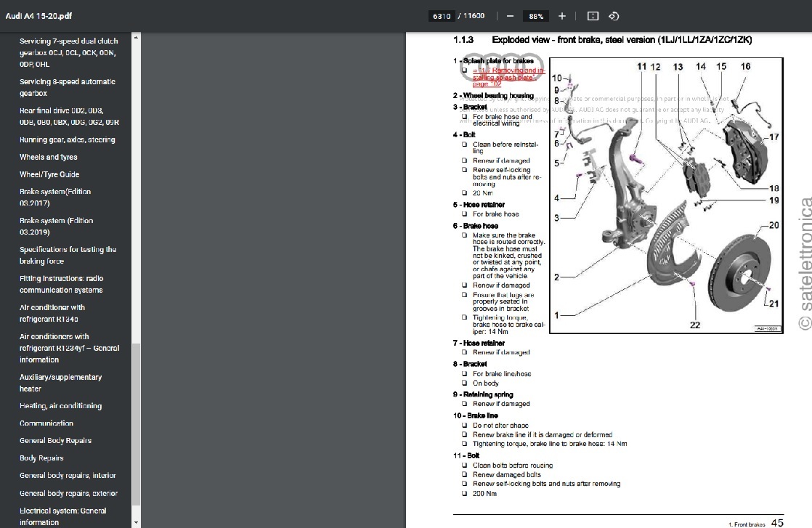Open Auxiliary/supplementary heater bookmark

(x=60, y=383)
